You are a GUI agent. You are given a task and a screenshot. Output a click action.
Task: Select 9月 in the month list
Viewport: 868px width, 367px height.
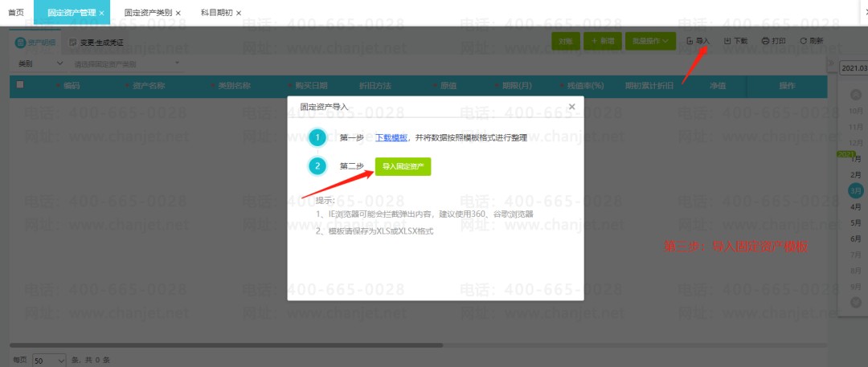point(856,287)
